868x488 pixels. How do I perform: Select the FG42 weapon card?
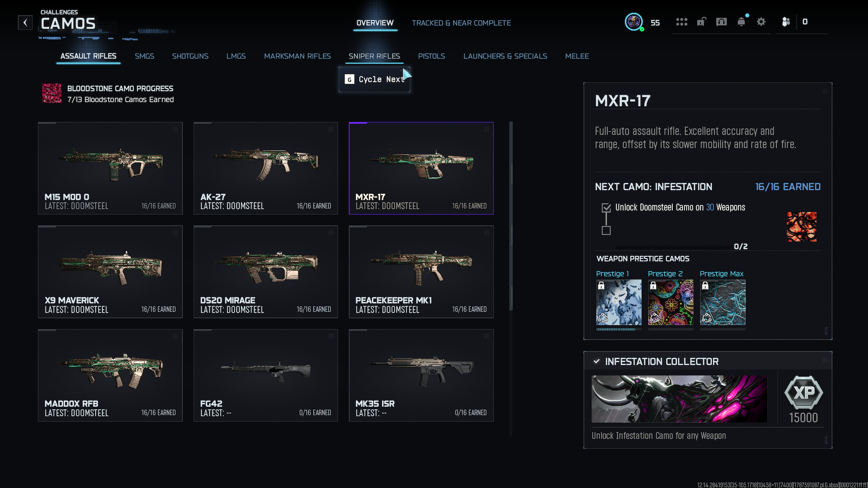[x=266, y=375]
